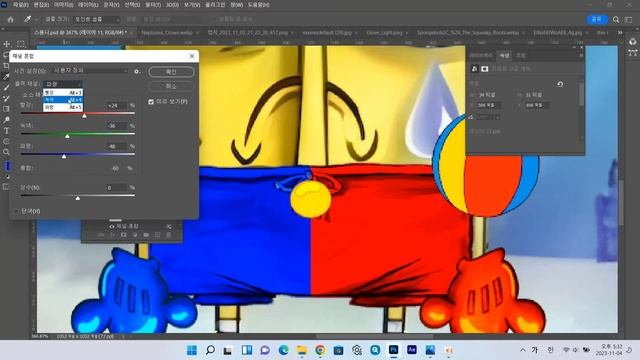This screenshot has height=360, width=640.
Task: Toggle the Preview (미리 보기) checkbox
Action: click(151, 102)
